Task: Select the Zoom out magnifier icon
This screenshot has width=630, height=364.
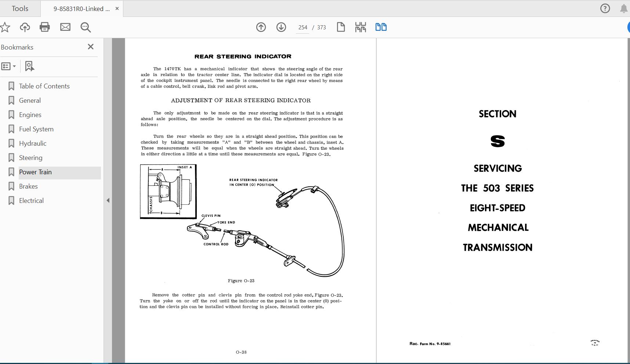Action: pos(86,27)
